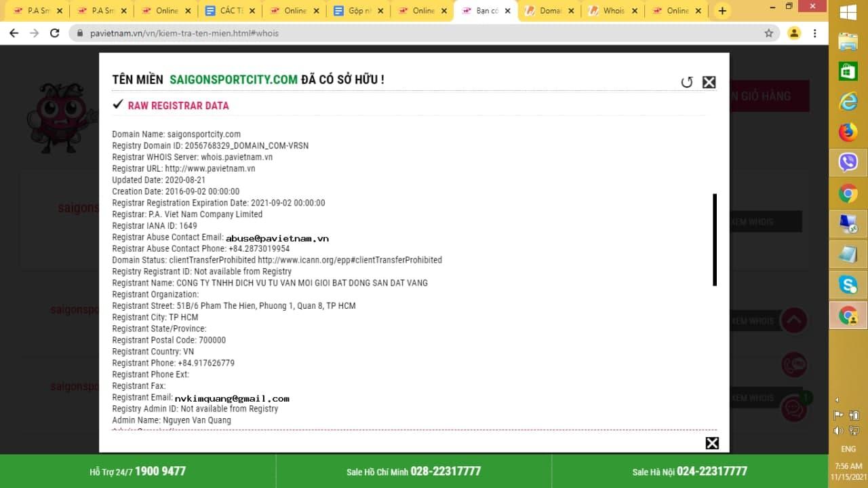Click the padlock icon in the address bar

80,33
